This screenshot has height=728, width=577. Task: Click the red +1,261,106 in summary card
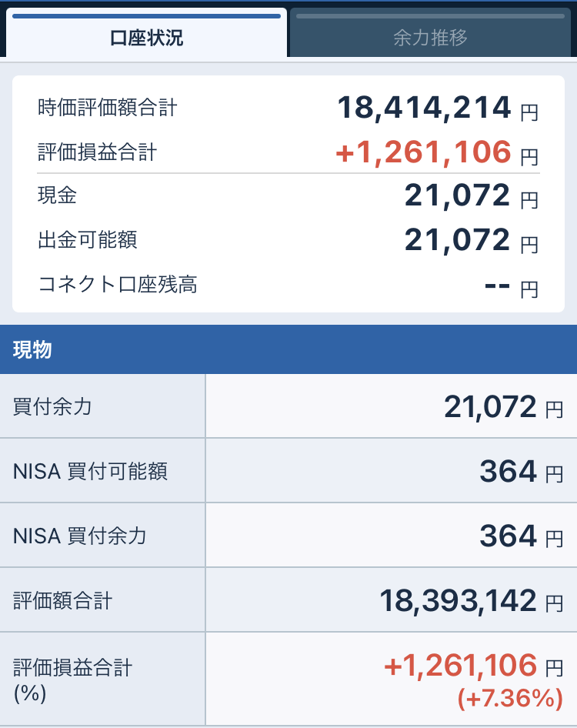click(424, 152)
